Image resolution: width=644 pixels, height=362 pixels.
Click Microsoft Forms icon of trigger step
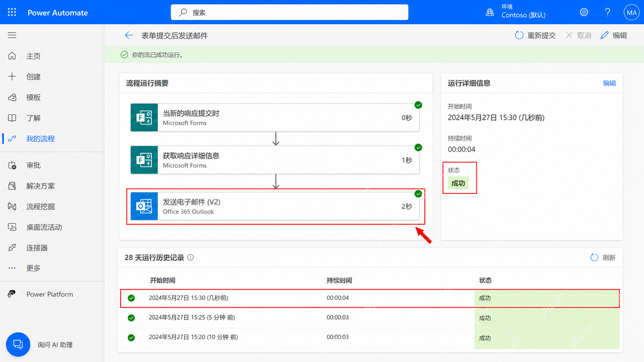[144, 117]
